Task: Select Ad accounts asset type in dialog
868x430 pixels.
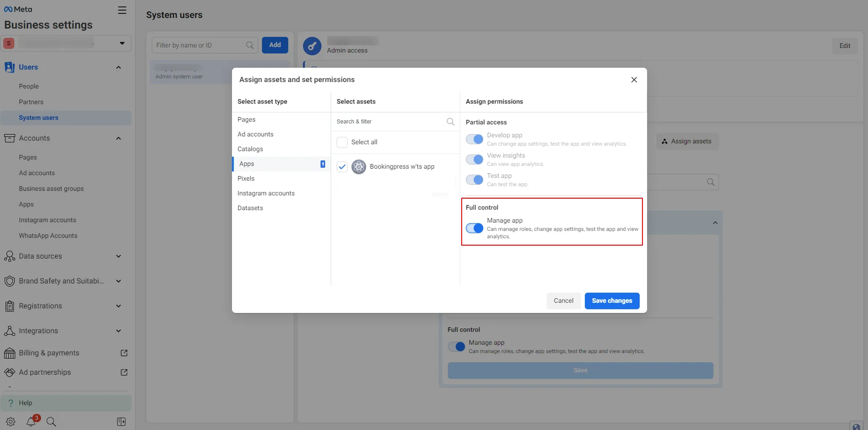Action: point(256,134)
